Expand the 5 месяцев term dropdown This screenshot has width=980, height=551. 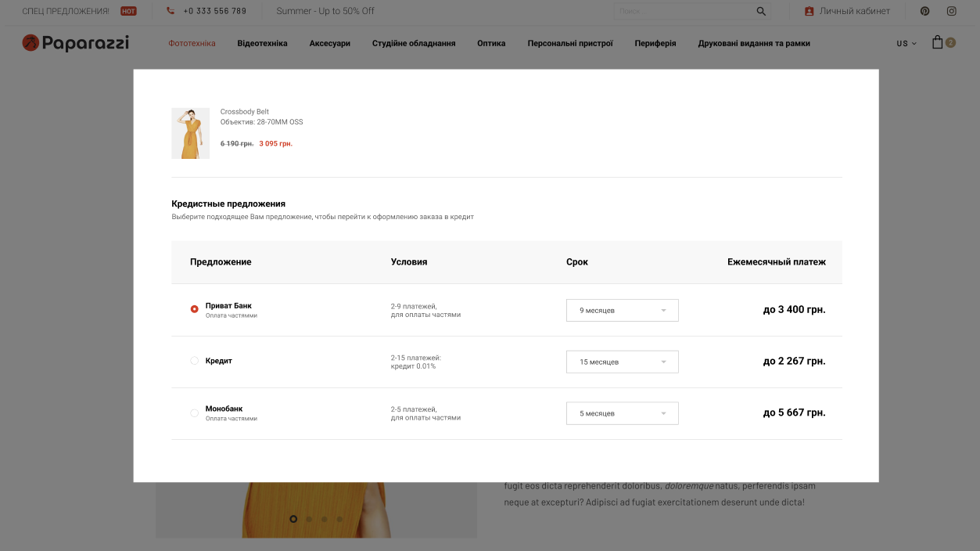pyautogui.click(x=622, y=413)
